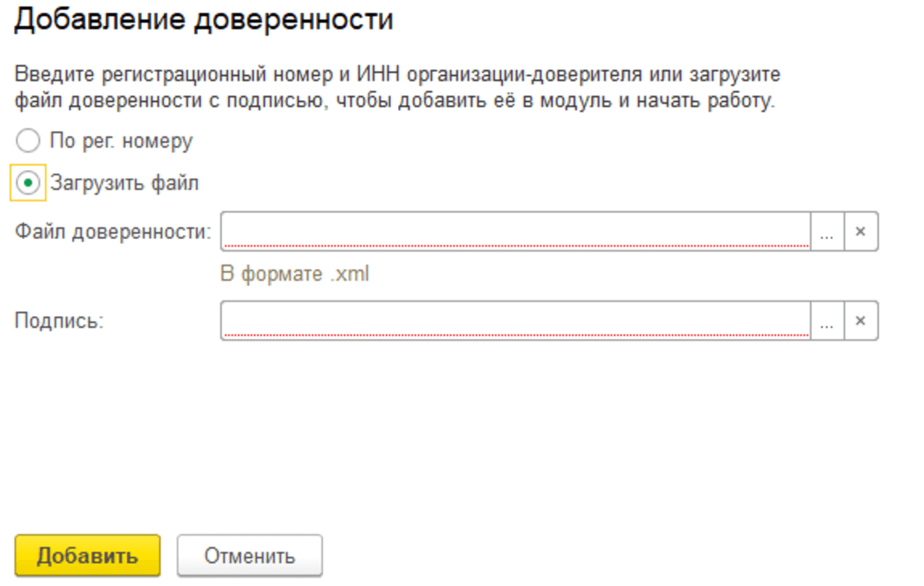
Task: Open file browser for Подпись field
Action: (827, 321)
